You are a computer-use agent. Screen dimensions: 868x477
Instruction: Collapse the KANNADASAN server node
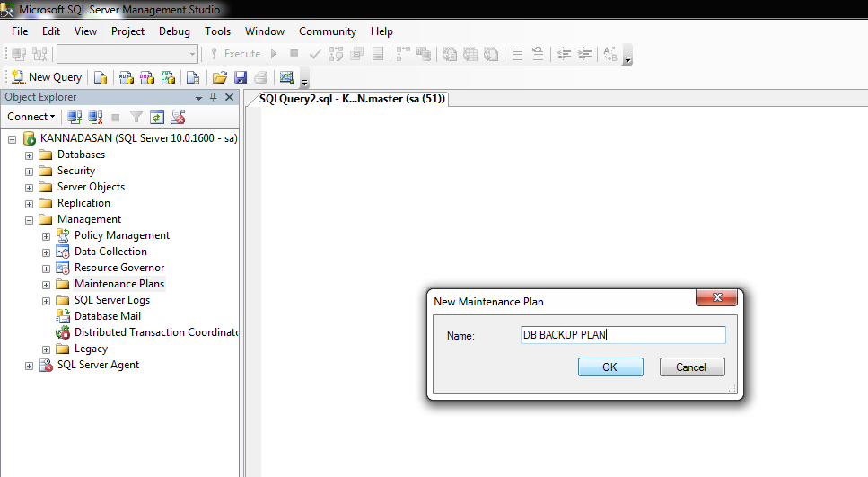click(13, 139)
